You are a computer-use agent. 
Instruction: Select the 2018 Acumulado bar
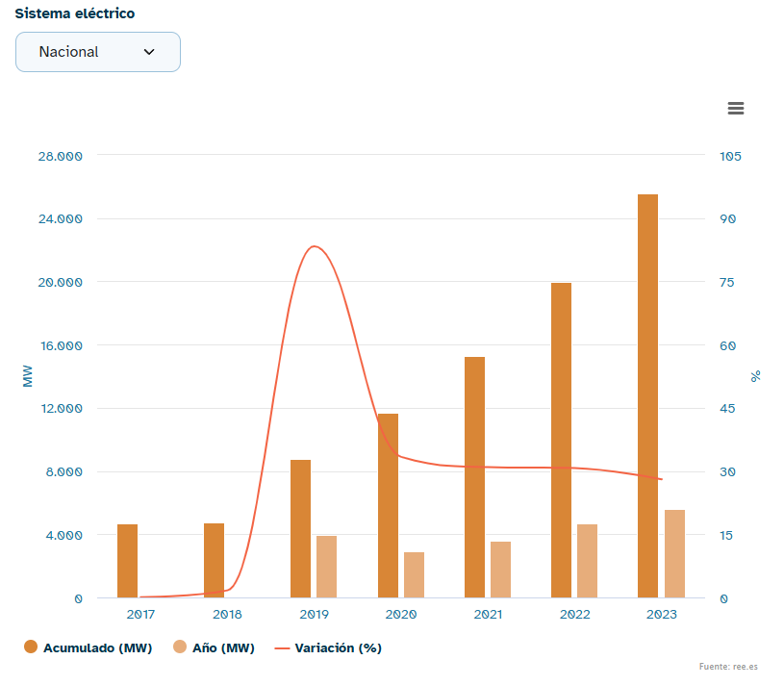click(x=214, y=561)
